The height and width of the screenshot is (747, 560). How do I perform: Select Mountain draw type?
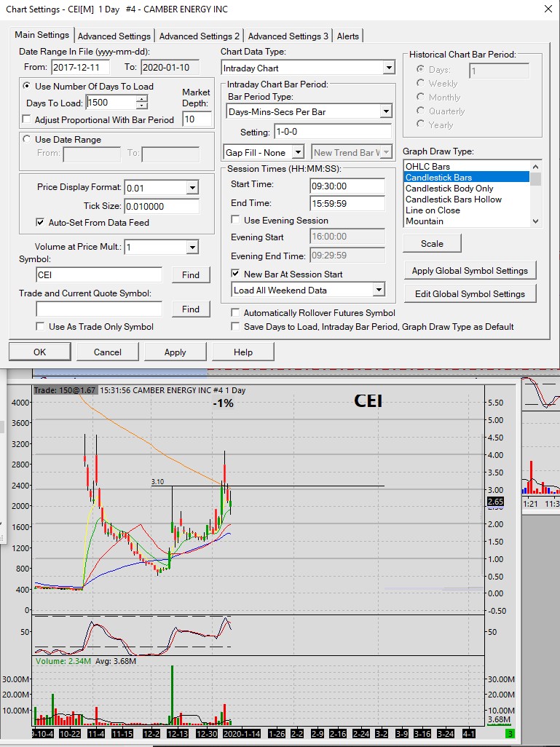(x=467, y=221)
